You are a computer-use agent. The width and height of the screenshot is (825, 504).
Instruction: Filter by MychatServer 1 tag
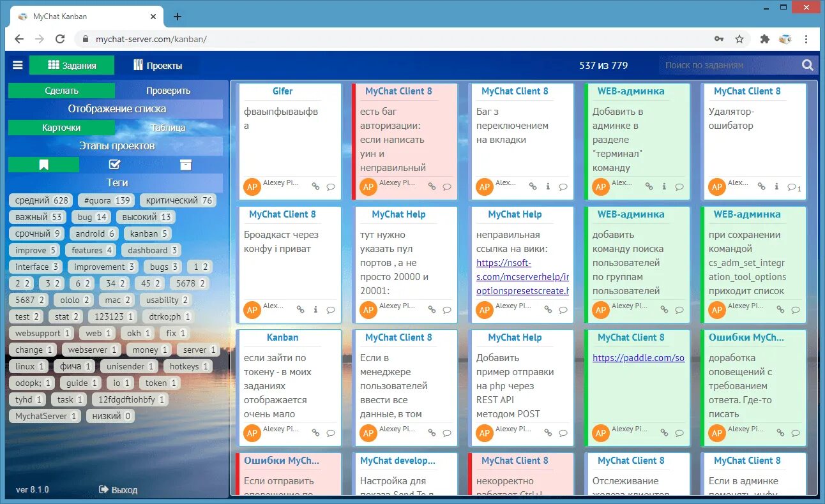45,416
